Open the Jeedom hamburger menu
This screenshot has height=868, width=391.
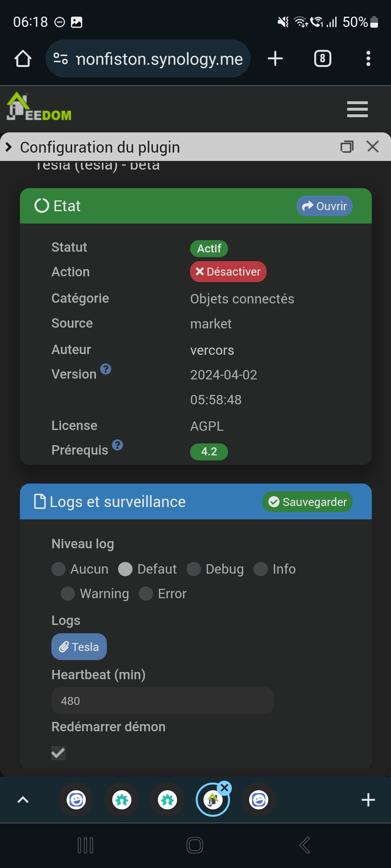pos(357,109)
